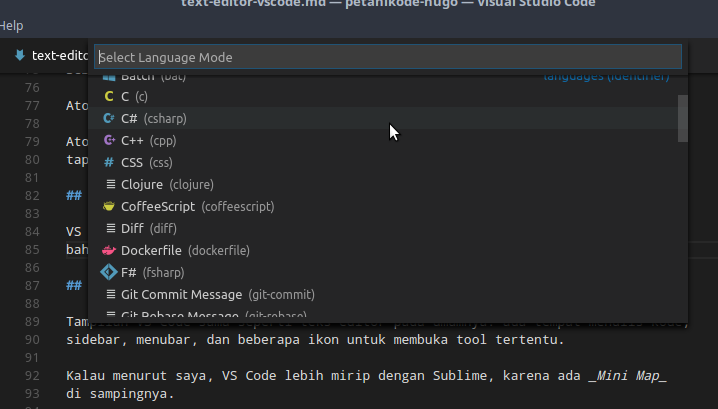The image size is (718, 409).
Task: Click the C++ language icon
Action: pyautogui.click(x=109, y=140)
